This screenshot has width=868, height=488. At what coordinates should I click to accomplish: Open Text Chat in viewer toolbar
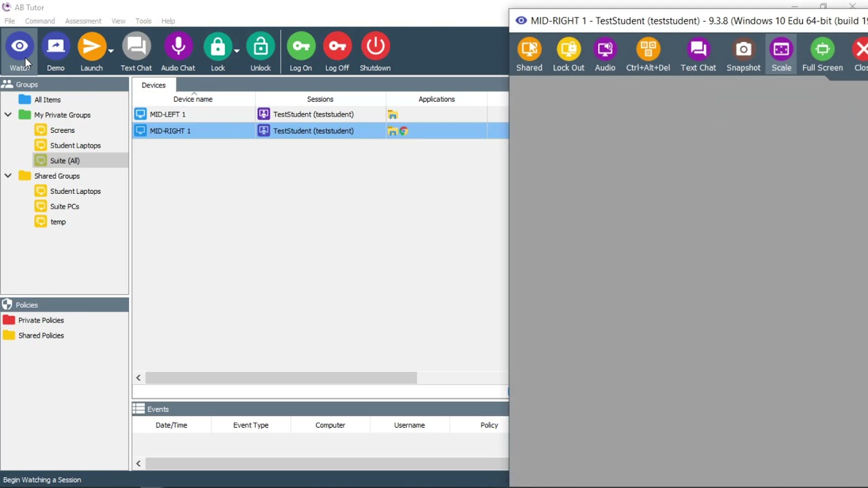pyautogui.click(x=698, y=55)
